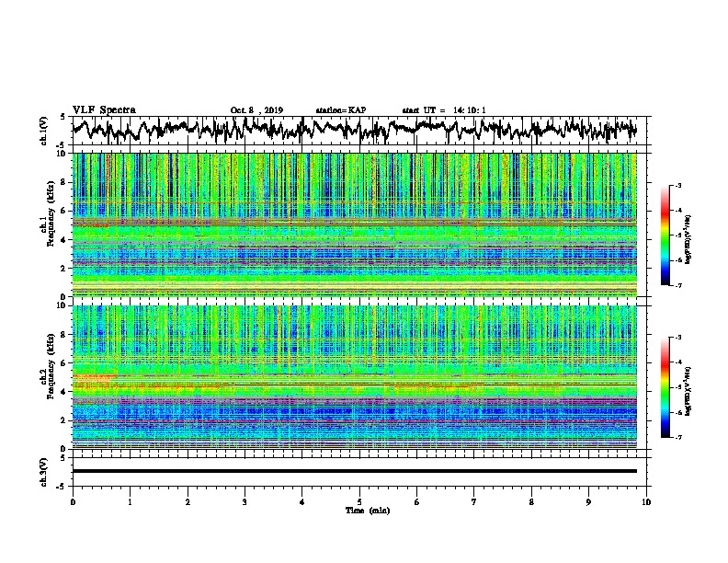Click the "0" tick on the time axis
728x563 pixels.
pos(73,502)
